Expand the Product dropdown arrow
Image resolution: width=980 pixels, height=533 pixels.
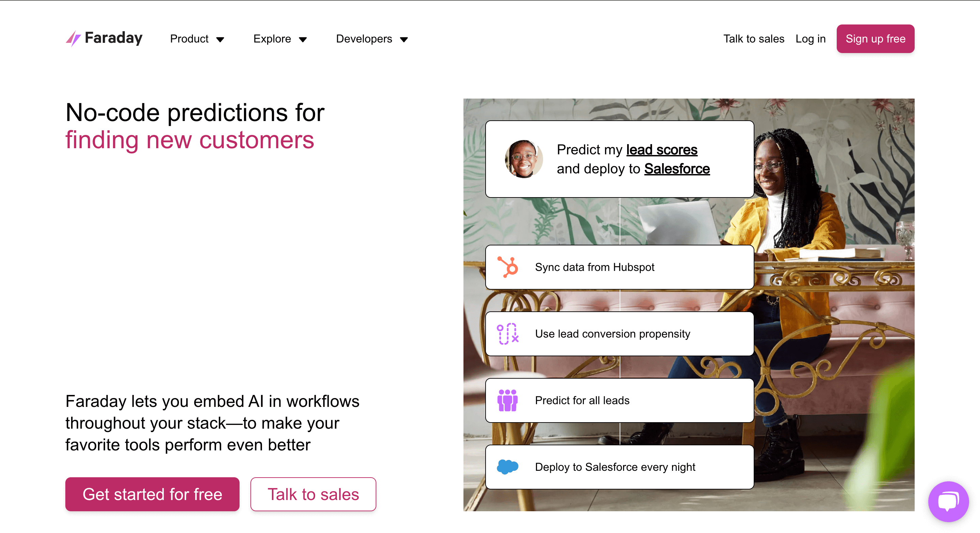click(220, 39)
